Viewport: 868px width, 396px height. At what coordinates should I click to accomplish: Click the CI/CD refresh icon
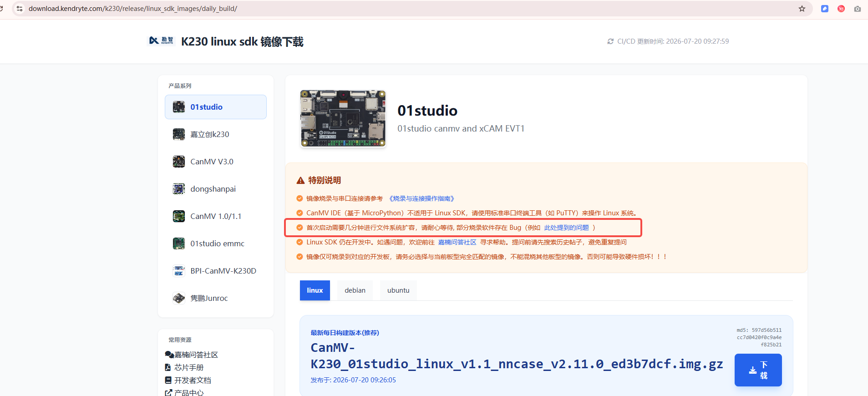pos(610,41)
